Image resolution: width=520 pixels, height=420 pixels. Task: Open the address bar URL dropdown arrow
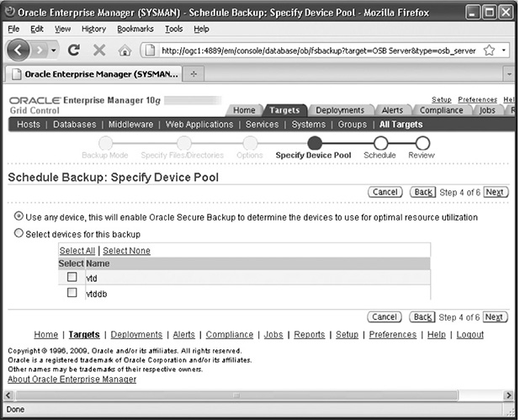coord(503,51)
